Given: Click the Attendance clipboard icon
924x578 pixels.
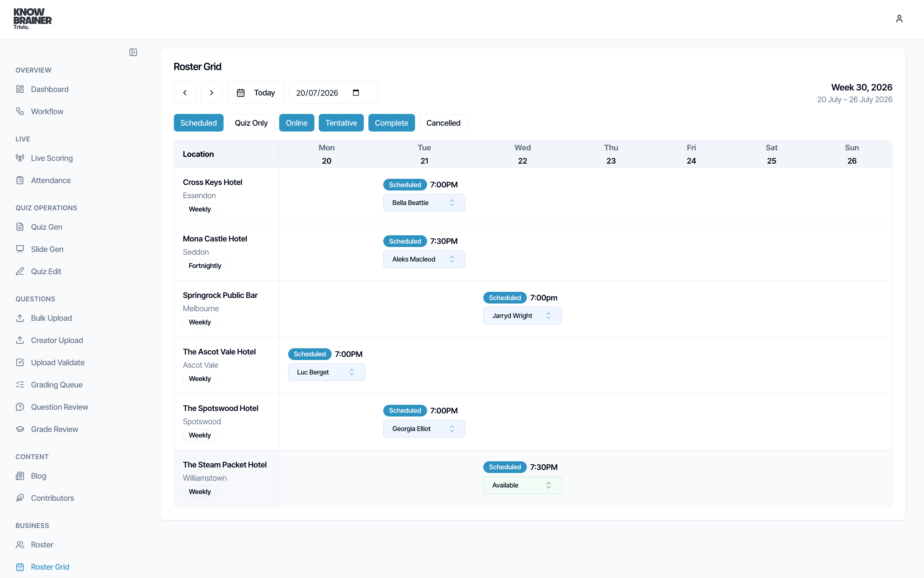Looking at the screenshot, I should click(x=20, y=180).
